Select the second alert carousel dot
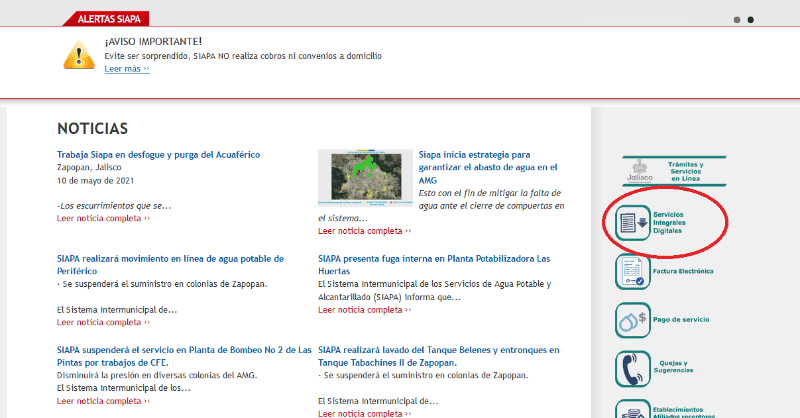 751,19
